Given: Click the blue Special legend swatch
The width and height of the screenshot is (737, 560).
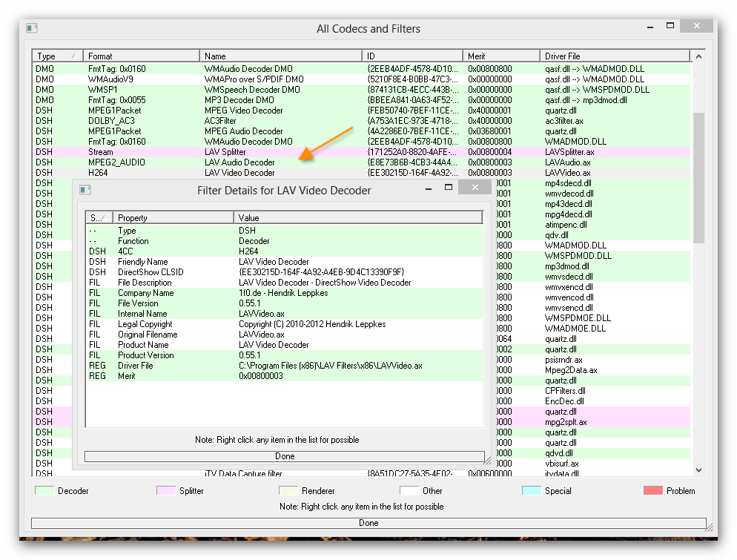Looking at the screenshot, I should click(x=531, y=490).
